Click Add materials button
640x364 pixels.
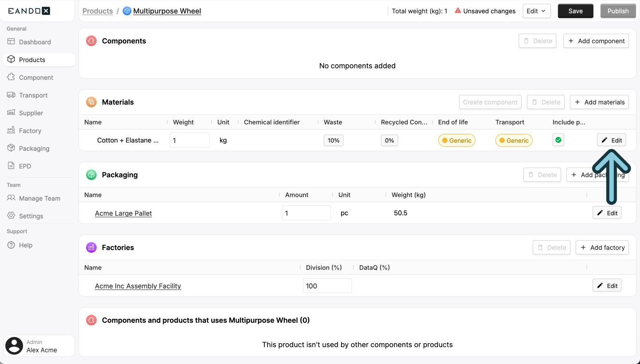click(599, 102)
